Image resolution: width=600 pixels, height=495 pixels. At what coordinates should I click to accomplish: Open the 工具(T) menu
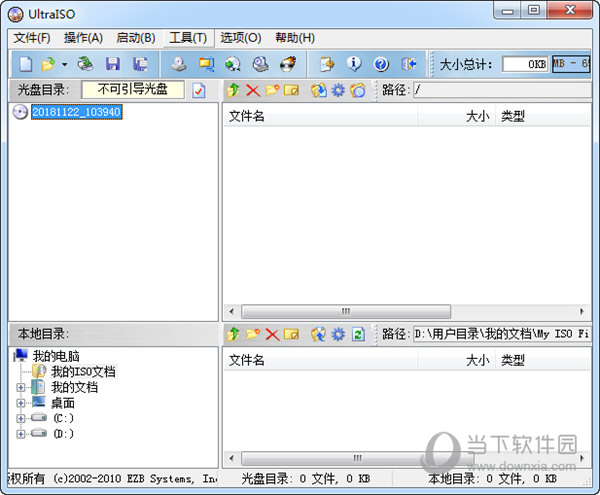(x=188, y=38)
